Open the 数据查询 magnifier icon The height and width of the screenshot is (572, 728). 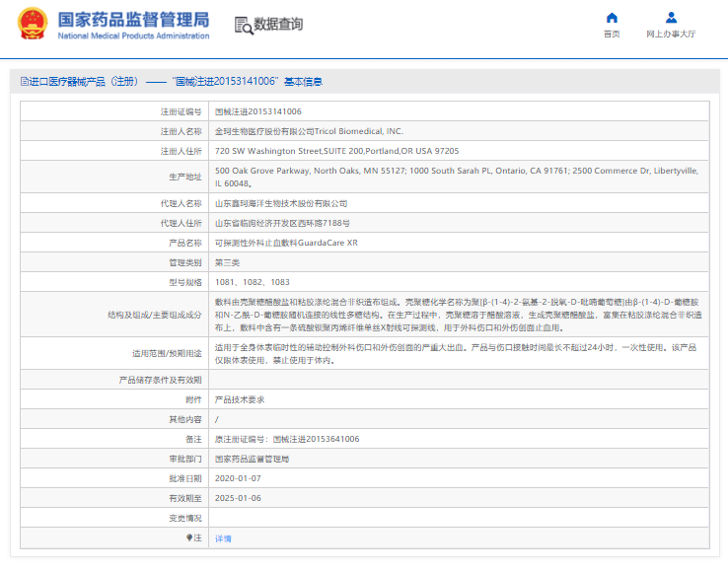pos(243,25)
